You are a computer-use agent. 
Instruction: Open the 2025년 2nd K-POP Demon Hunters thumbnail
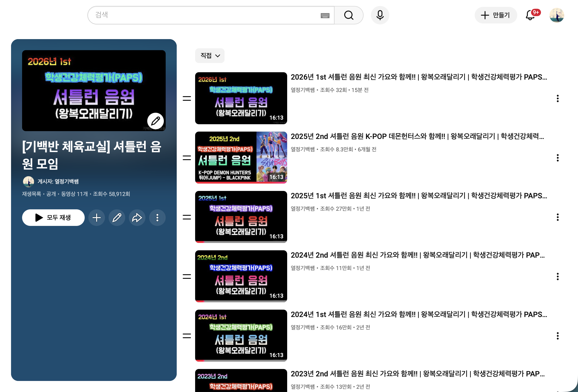coord(241,157)
